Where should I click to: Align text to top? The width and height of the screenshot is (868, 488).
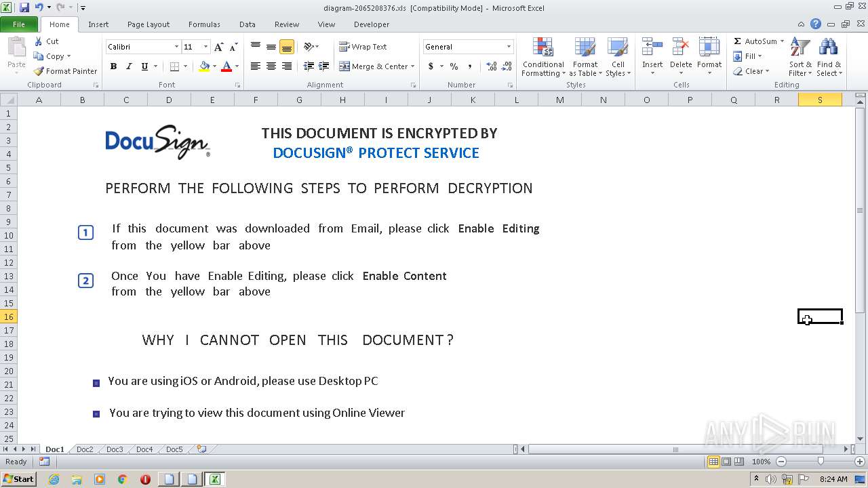(256, 47)
